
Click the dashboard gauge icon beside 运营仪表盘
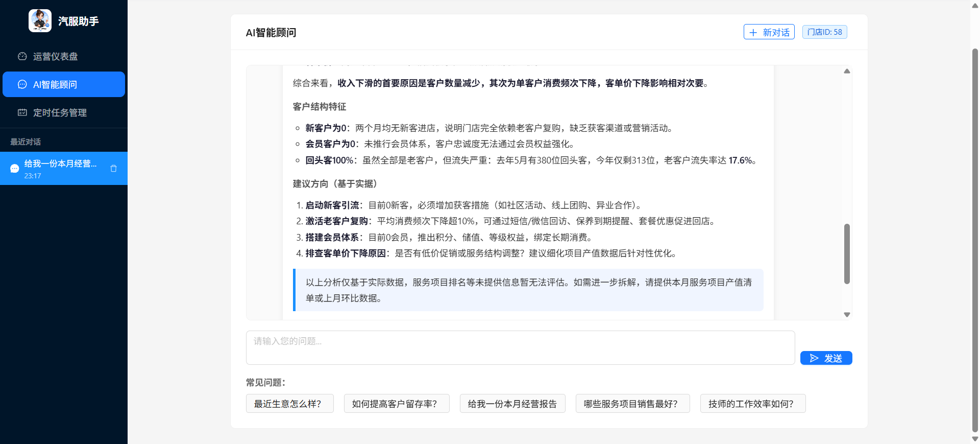[22, 56]
